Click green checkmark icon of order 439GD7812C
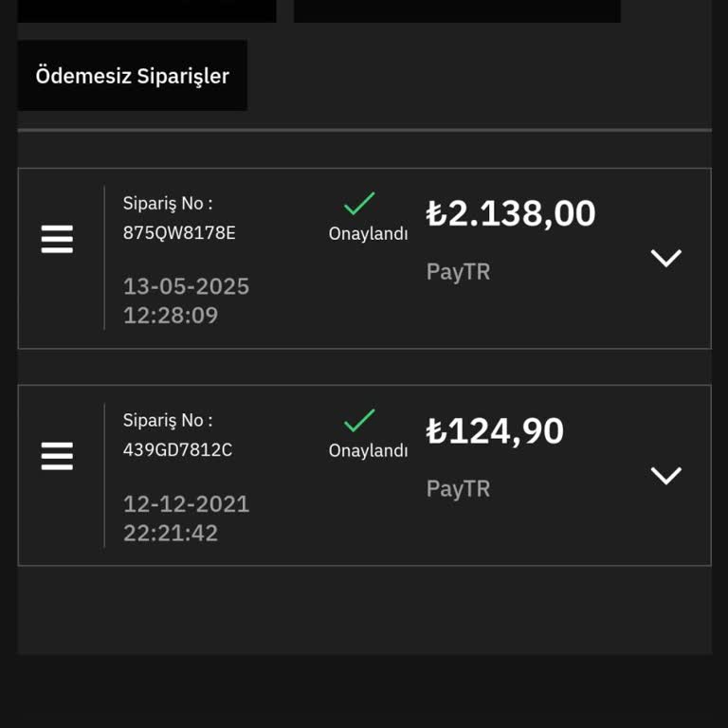 pyautogui.click(x=359, y=421)
